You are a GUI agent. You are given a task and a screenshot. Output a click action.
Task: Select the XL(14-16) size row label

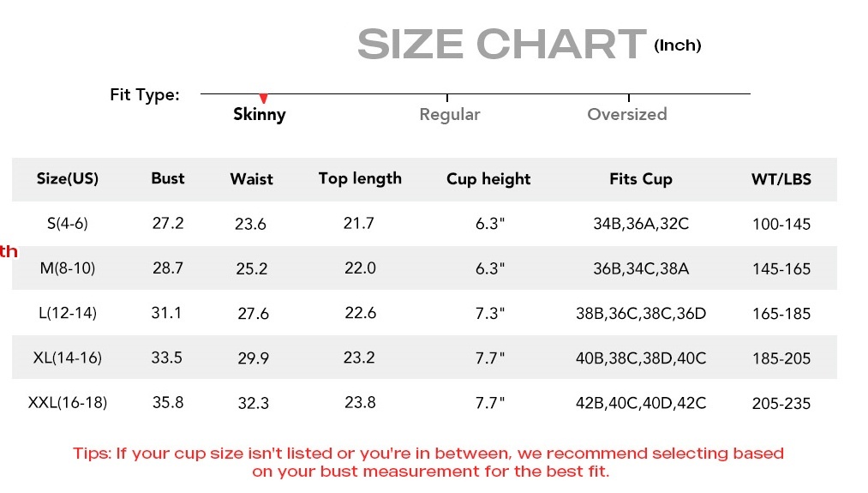coord(68,358)
